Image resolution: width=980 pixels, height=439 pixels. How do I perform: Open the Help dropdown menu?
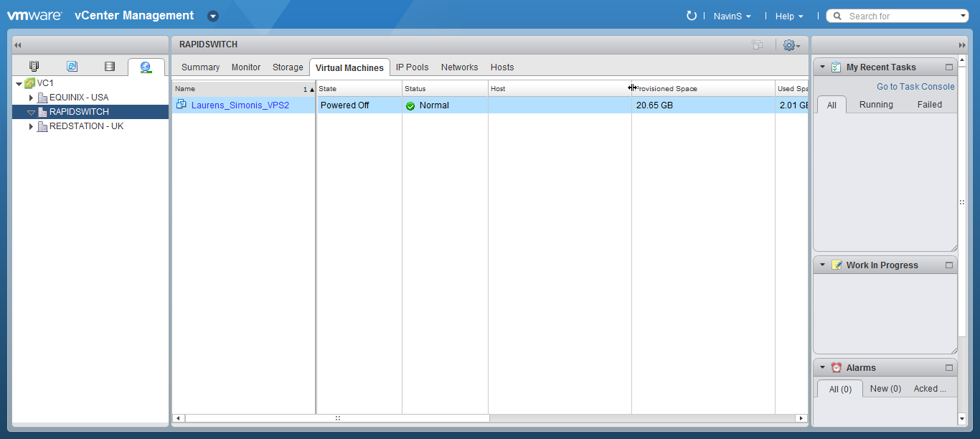click(789, 16)
